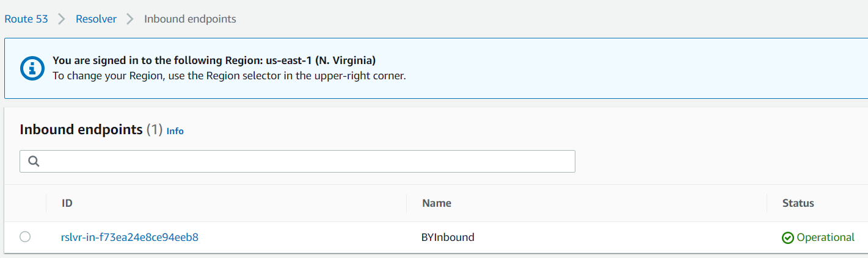Go to the Resolver breadcrumb link
Image resolution: width=868 pixels, height=258 pixels.
click(96, 19)
